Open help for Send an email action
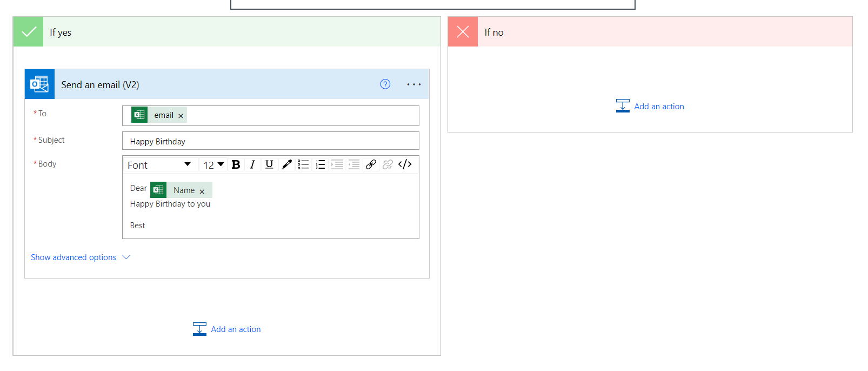This screenshot has height=371, width=868. pos(385,84)
